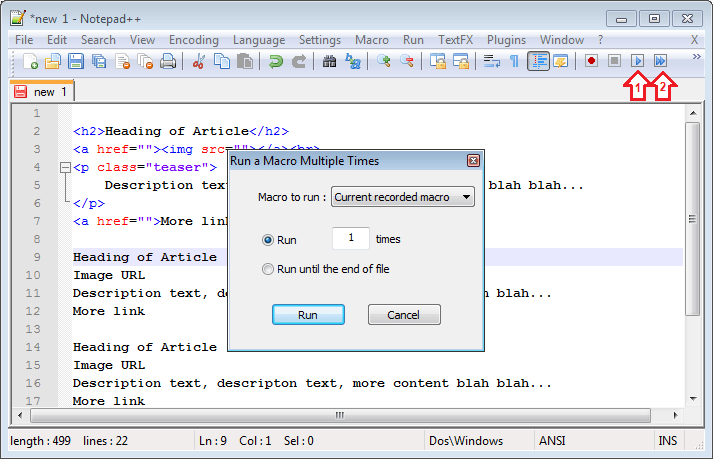
Task: Collapse the fold marker beside the p tag
Action: click(65, 167)
